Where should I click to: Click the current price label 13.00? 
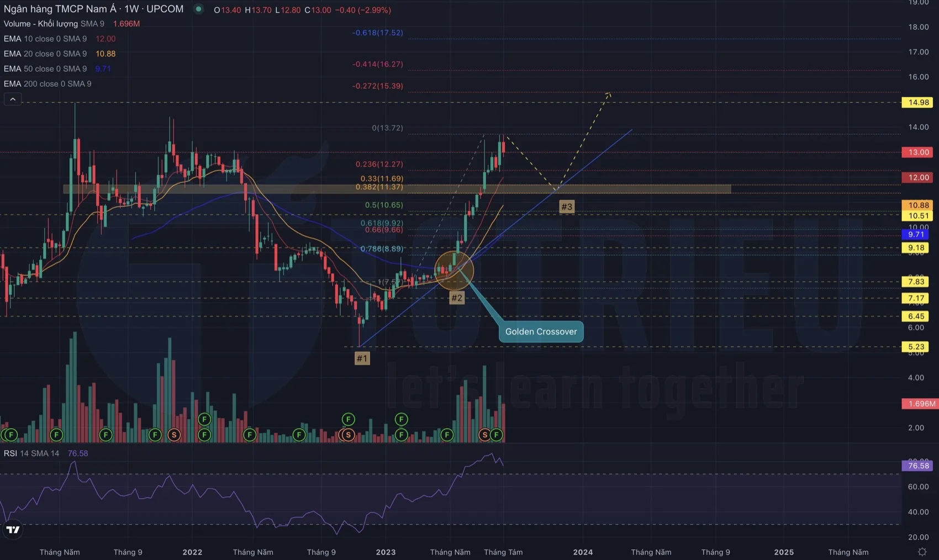pyautogui.click(x=919, y=152)
